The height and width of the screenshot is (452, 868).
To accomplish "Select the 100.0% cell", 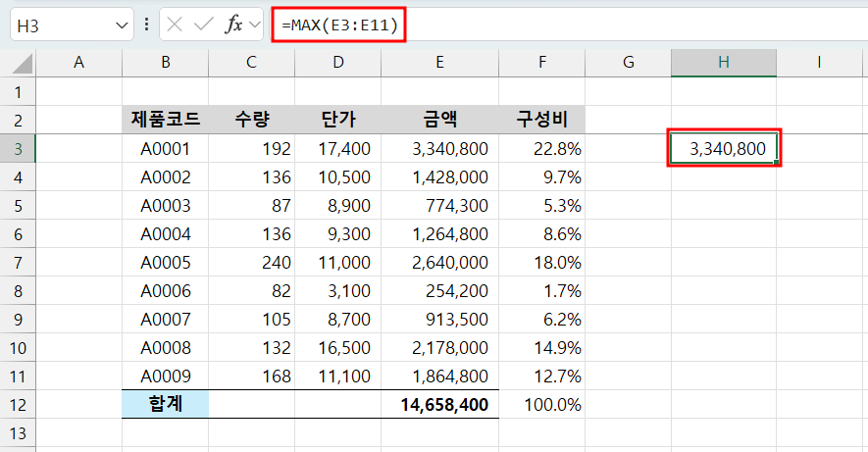I will click(x=542, y=404).
